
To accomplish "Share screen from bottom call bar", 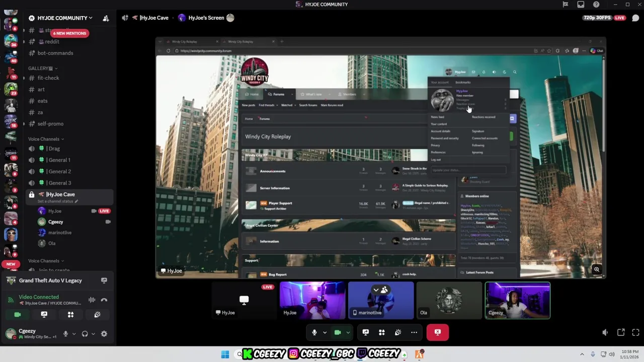I will [366, 332].
